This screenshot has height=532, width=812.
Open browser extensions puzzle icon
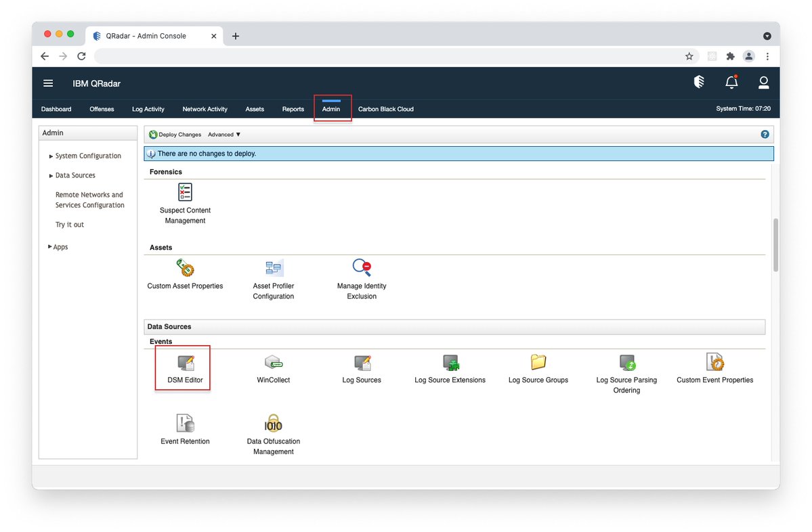tap(730, 56)
